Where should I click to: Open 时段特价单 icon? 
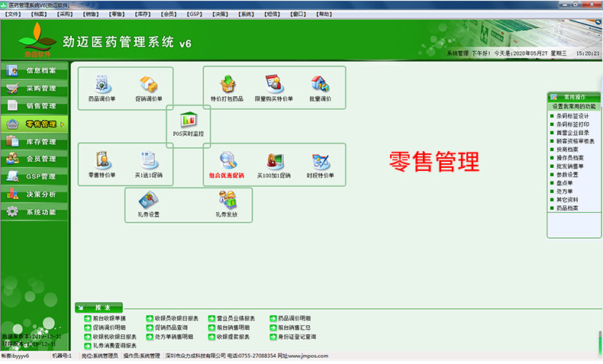pos(321,162)
